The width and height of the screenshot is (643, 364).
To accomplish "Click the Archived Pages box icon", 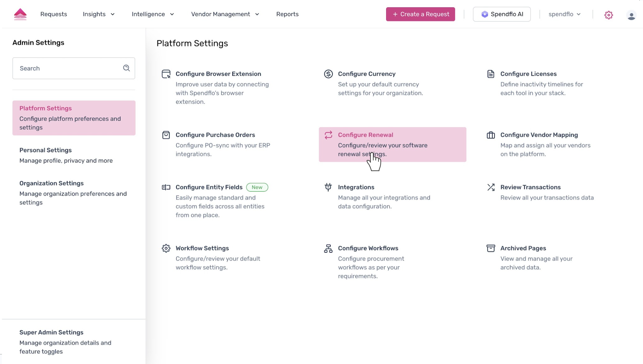I will point(491,248).
